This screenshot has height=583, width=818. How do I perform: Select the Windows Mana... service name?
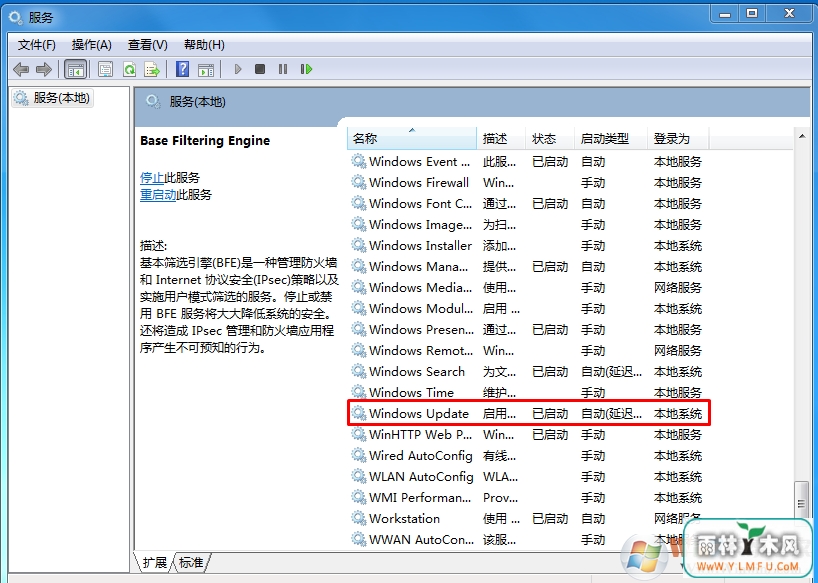coord(418,266)
